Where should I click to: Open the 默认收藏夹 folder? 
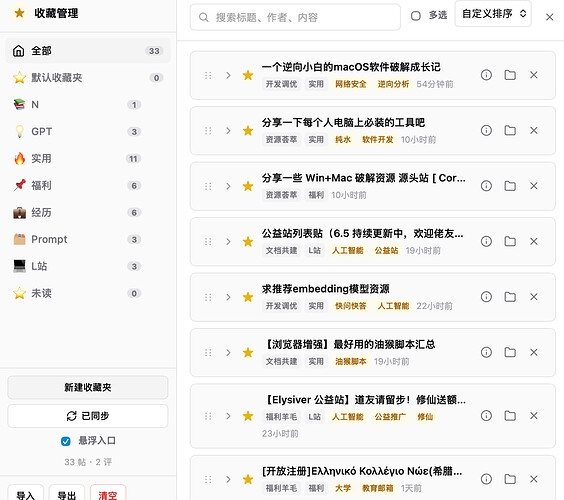pyautogui.click(x=88, y=78)
